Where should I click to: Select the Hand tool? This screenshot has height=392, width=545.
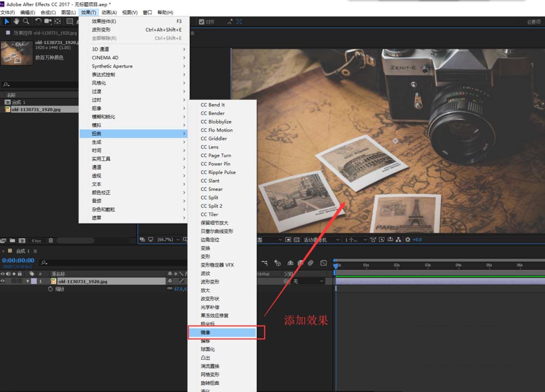click(16, 21)
